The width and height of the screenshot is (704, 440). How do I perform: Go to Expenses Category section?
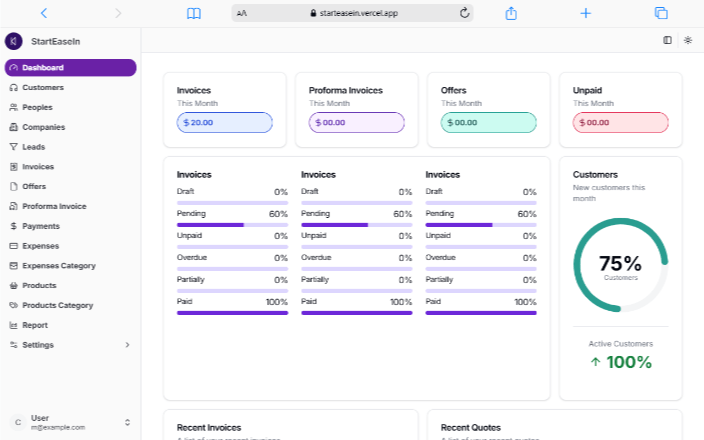tap(59, 266)
